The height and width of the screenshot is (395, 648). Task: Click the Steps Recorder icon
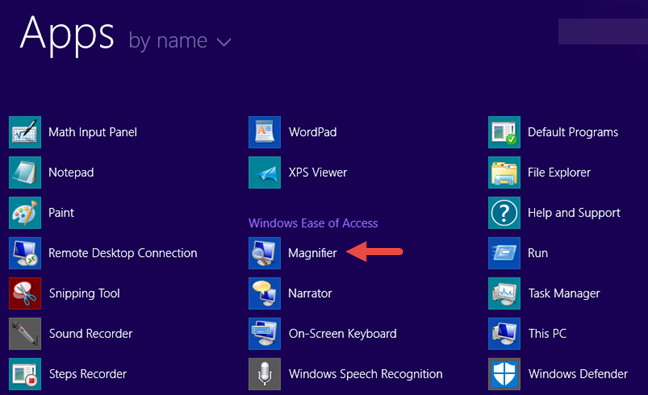(x=25, y=374)
